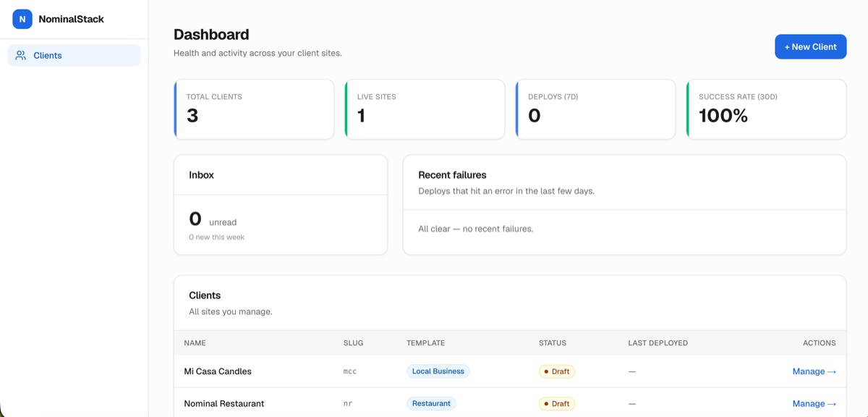Viewport: 868px width, 417px height.
Task: Click the Clients table section heading
Action: 205,295
